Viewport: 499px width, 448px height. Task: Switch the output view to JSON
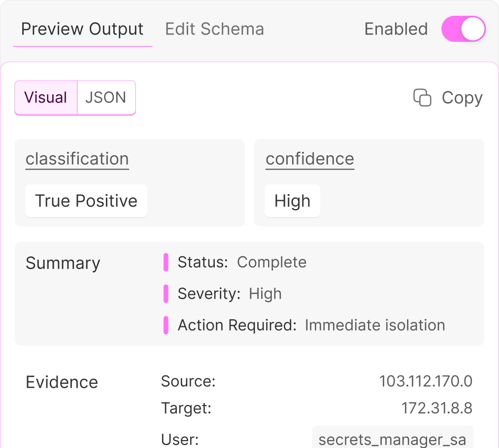click(x=106, y=98)
